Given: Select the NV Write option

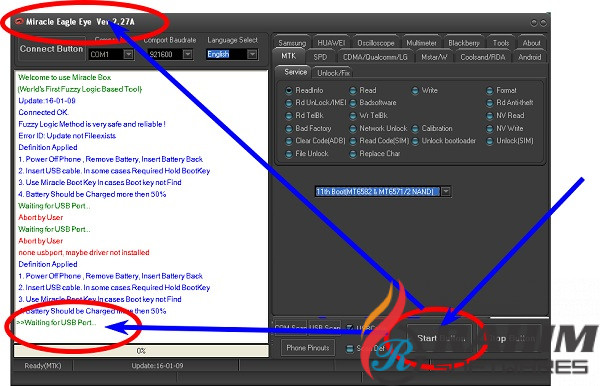Looking at the screenshot, I should 489,128.
